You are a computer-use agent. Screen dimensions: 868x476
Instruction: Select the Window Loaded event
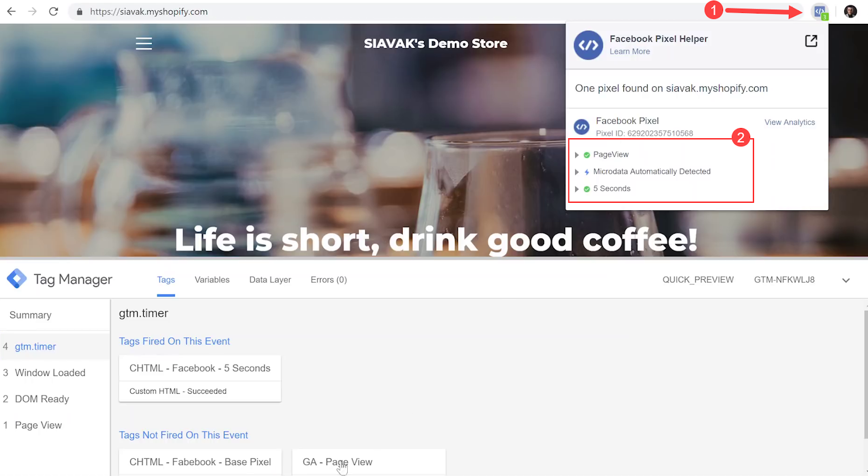55,372
